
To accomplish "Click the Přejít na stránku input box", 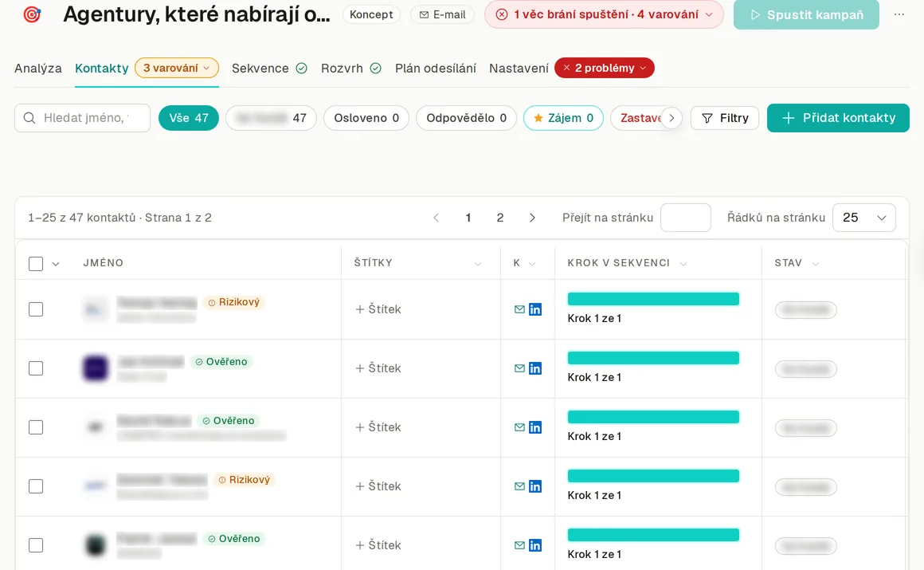I will click(x=686, y=218).
